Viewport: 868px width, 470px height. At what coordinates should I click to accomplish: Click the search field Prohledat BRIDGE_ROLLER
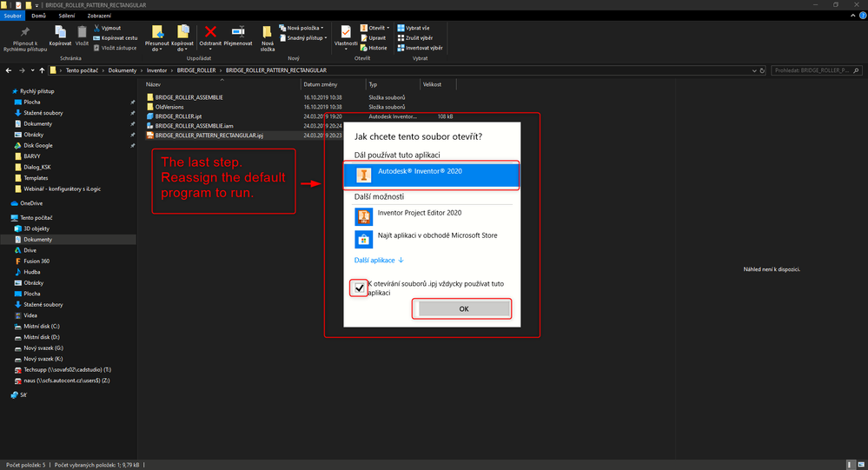coord(817,70)
